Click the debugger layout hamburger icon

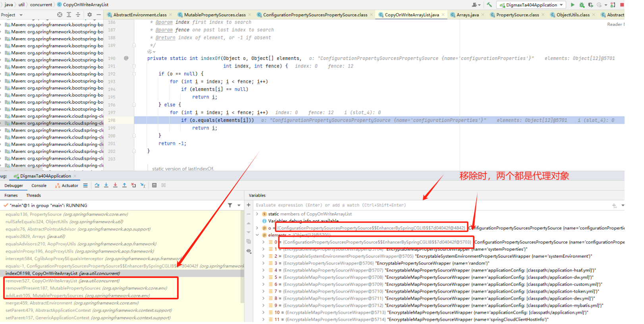(x=85, y=185)
